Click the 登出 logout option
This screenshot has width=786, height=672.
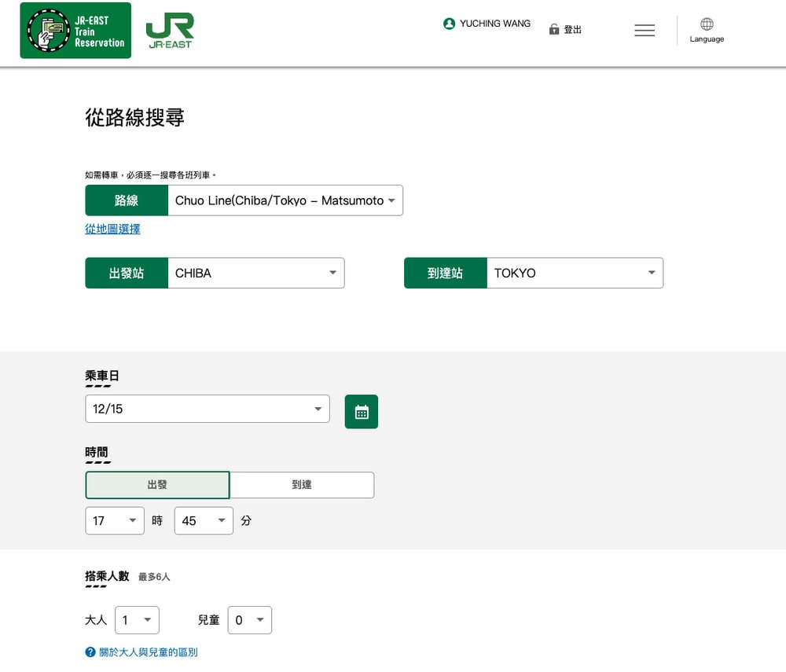click(572, 29)
